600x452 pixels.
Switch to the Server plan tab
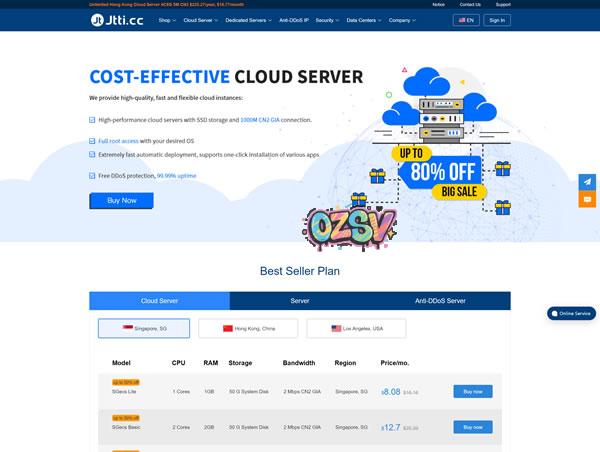[300, 300]
